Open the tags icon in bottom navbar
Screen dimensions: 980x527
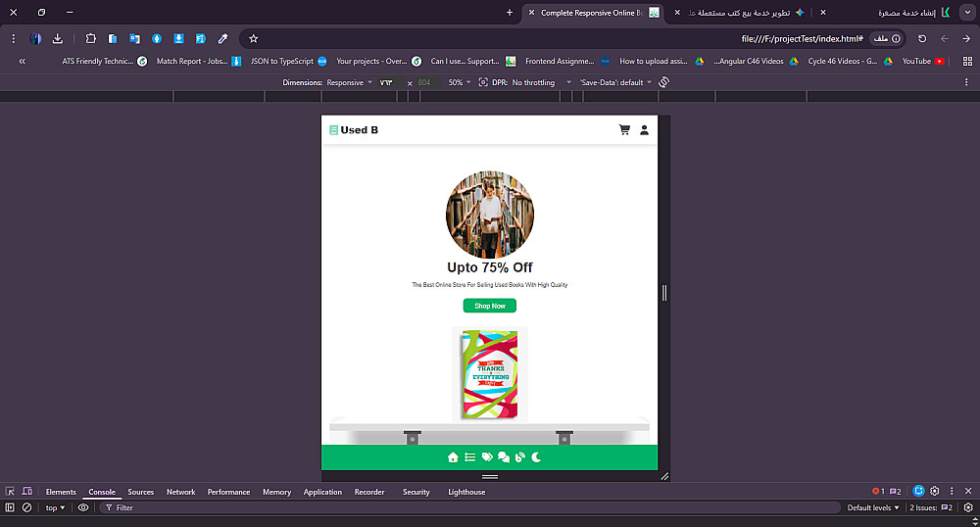pos(487,457)
